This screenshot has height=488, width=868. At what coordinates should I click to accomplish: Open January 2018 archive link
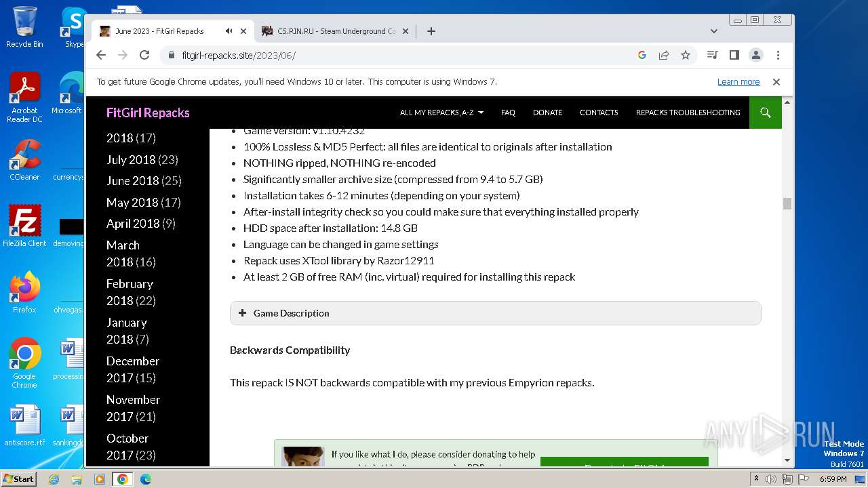coord(127,331)
